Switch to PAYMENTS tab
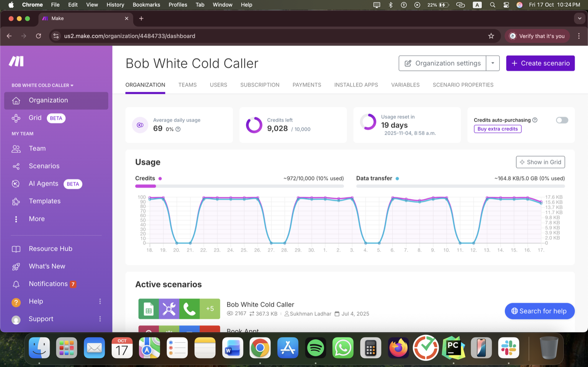Screen dimensions: 588x367 pyautogui.click(x=307, y=85)
